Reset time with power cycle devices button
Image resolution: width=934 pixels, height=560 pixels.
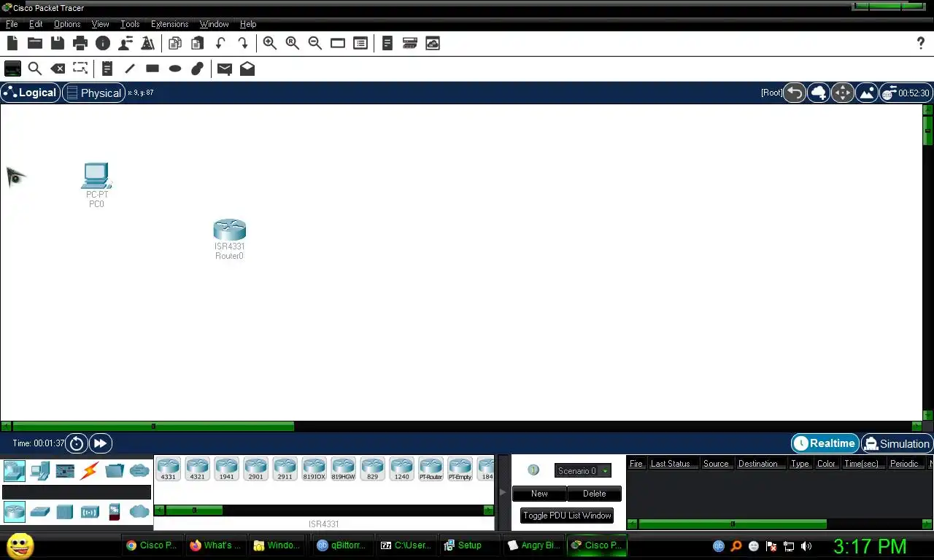click(x=77, y=443)
